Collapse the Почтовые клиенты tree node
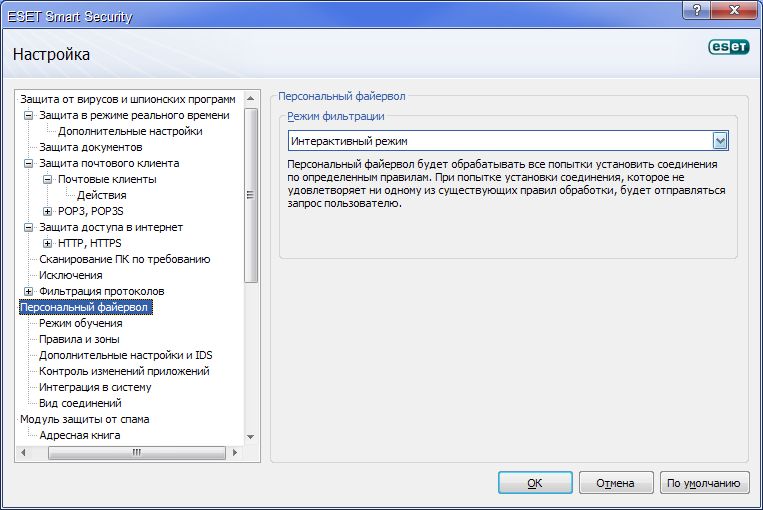This screenshot has width=763, height=510. point(48,180)
